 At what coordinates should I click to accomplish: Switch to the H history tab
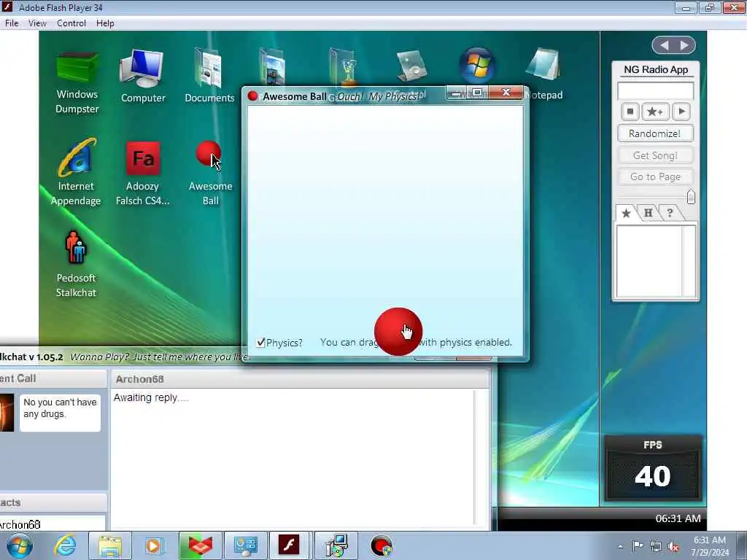click(x=649, y=213)
